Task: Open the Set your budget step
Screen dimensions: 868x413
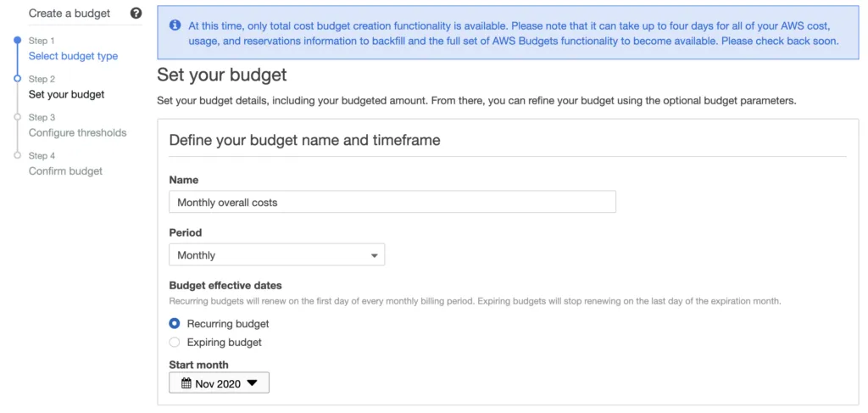Action: (x=66, y=94)
